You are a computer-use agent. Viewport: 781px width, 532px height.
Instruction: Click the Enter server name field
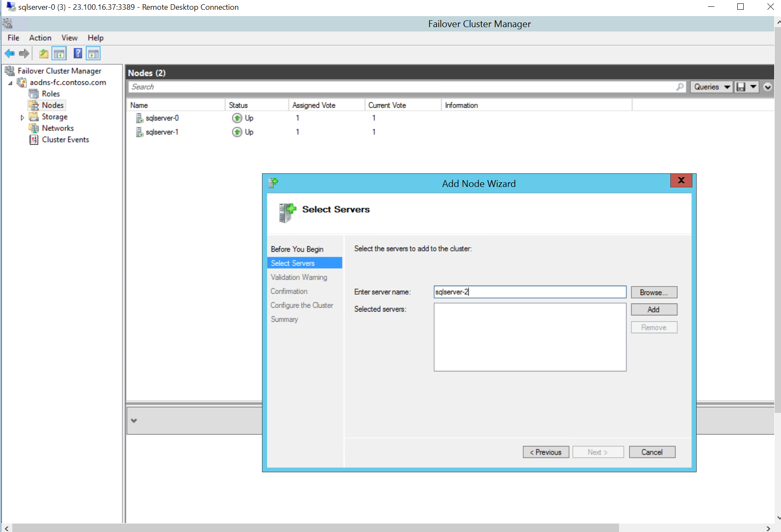[x=530, y=292]
